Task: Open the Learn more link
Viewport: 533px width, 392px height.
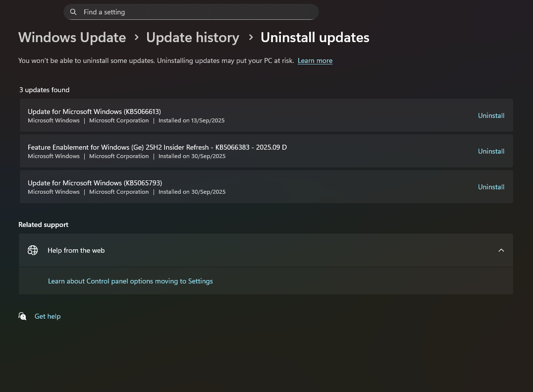Action: pos(315,60)
